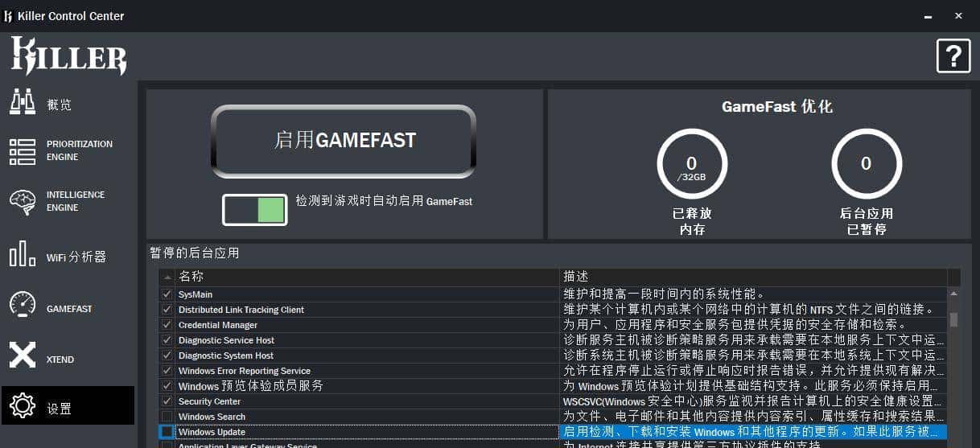
Task: Check the Windows Search checkbox
Action: pyautogui.click(x=167, y=417)
